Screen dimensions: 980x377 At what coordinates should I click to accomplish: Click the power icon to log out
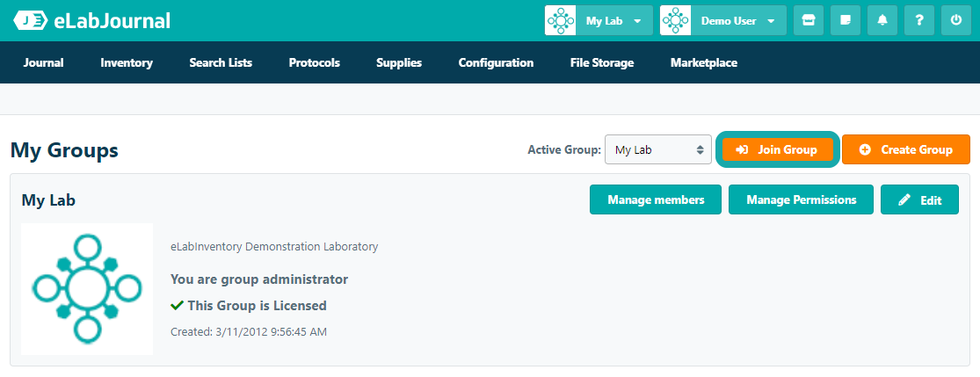click(x=956, y=20)
